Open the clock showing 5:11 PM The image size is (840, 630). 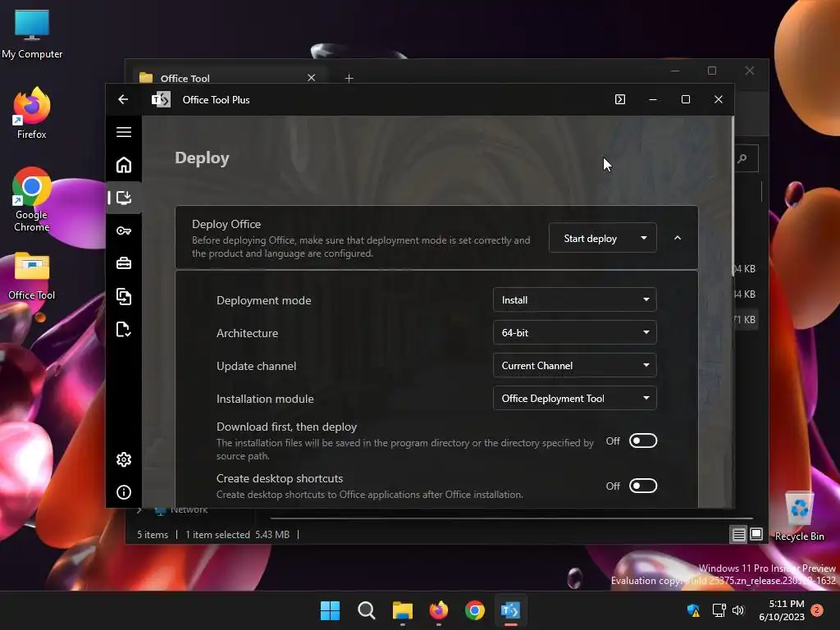pyautogui.click(x=782, y=610)
